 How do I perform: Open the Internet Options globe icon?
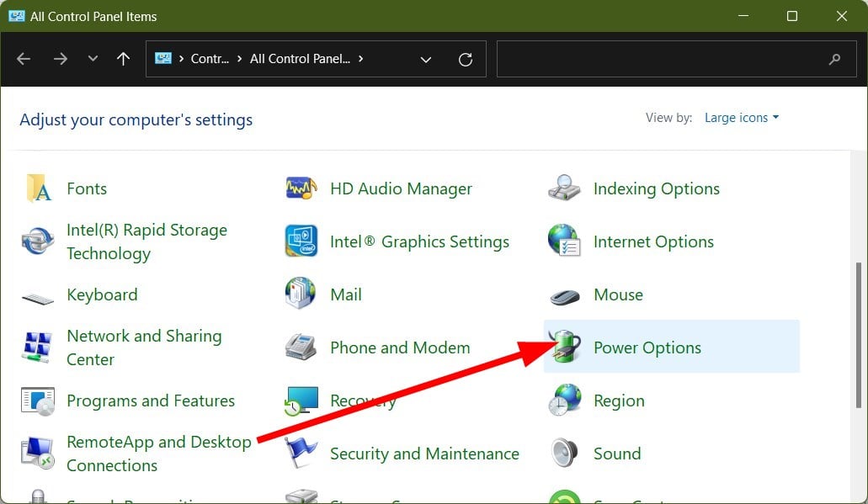[564, 241]
